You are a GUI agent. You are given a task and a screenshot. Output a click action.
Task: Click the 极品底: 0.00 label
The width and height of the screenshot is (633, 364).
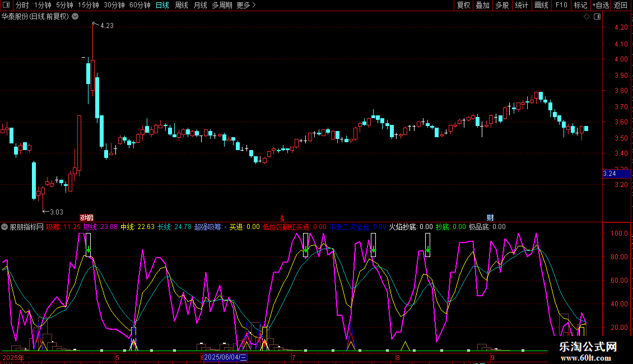[487, 227]
